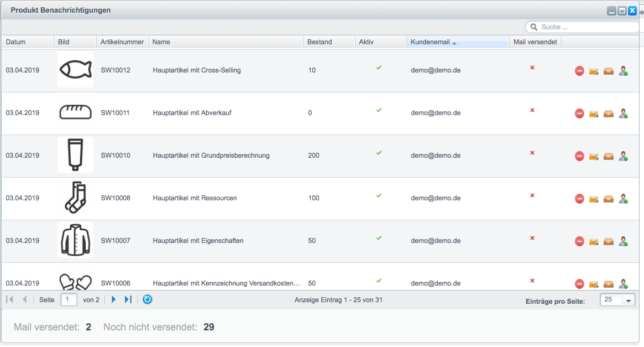Open customer icon for SW10008 row

click(623, 199)
